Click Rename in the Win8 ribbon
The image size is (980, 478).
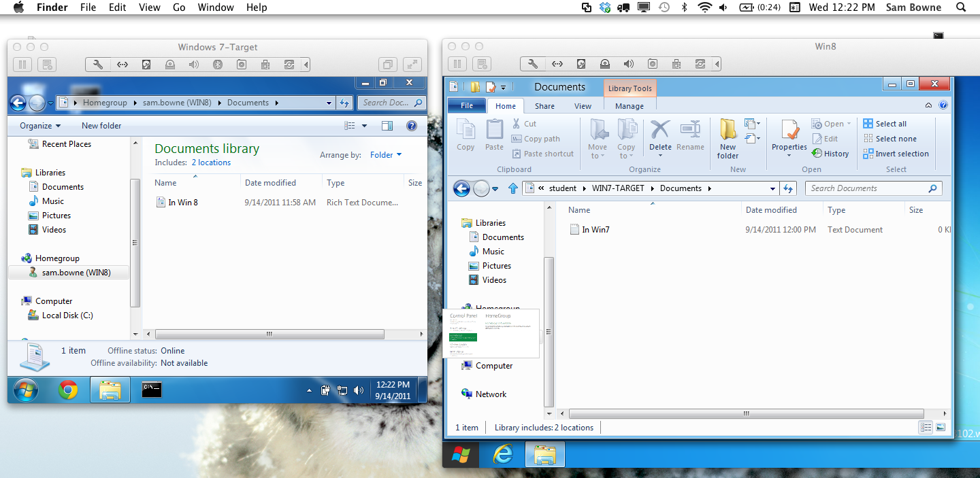[690, 135]
